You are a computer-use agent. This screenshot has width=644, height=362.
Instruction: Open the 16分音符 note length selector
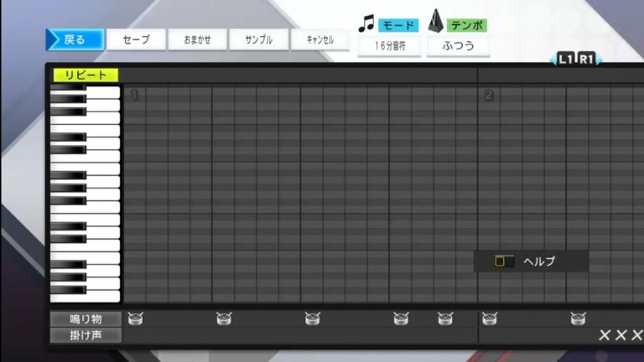click(x=389, y=46)
